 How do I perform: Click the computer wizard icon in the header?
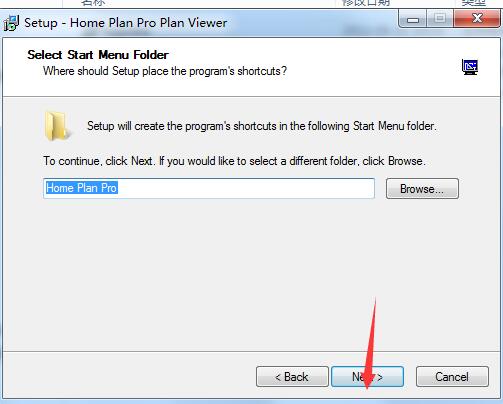tap(470, 67)
